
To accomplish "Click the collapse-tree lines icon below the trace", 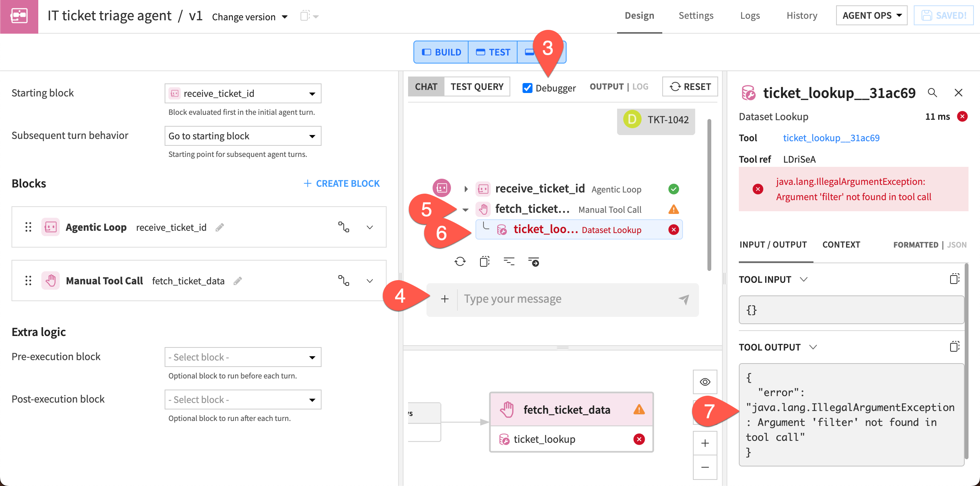I will (509, 262).
